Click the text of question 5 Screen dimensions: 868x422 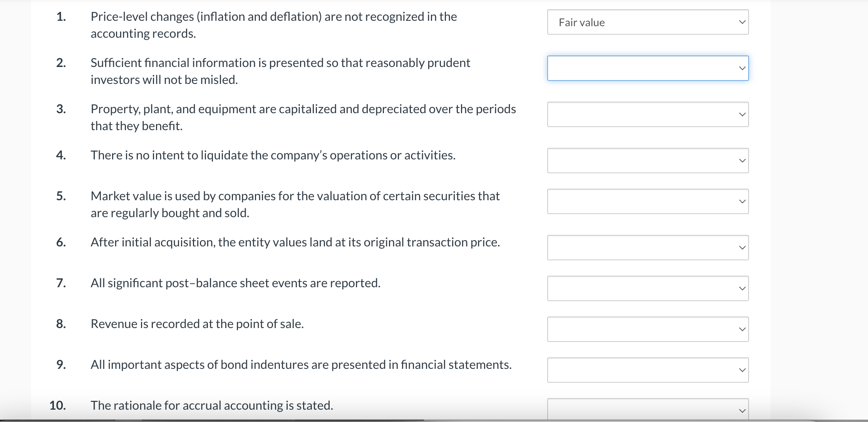(295, 196)
